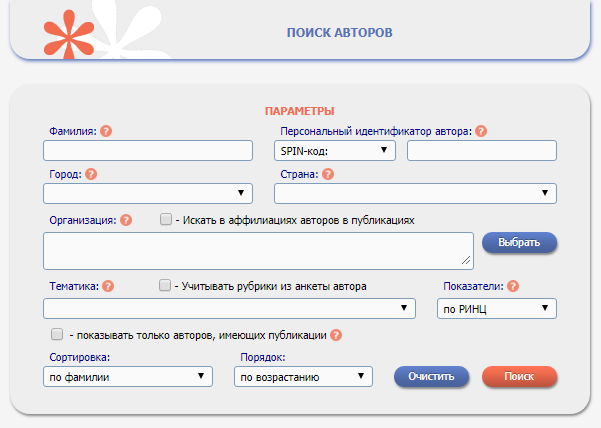This screenshot has width=601, height=428.
Task: Expand the Тематика subject dropdown
Action: [229, 308]
